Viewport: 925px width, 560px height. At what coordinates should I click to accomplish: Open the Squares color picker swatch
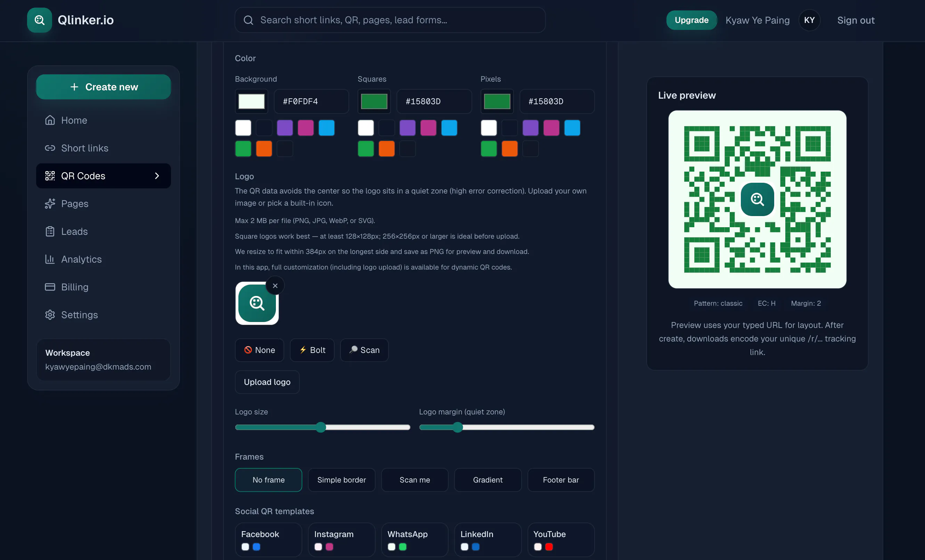pyautogui.click(x=374, y=101)
